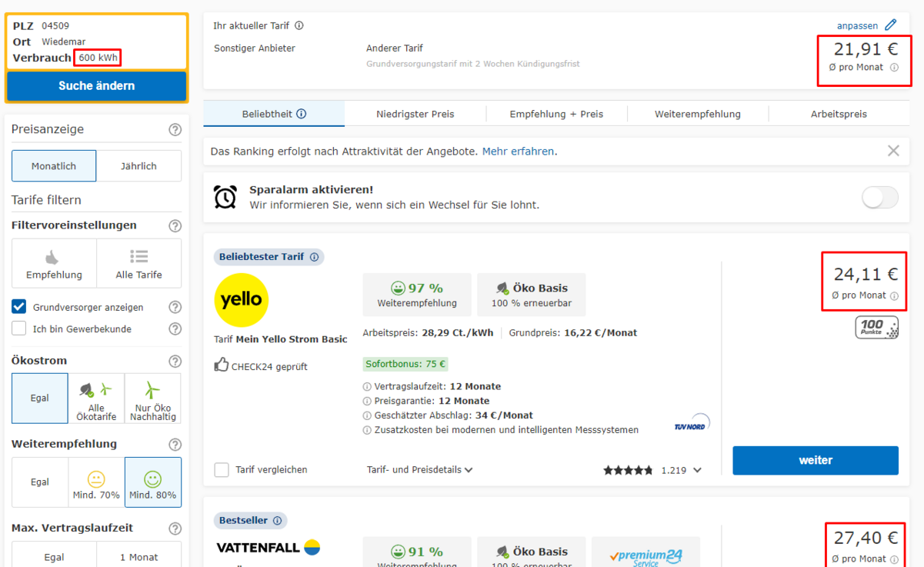Switch to Weiterempfehlung sorting tab

tap(698, 114)
